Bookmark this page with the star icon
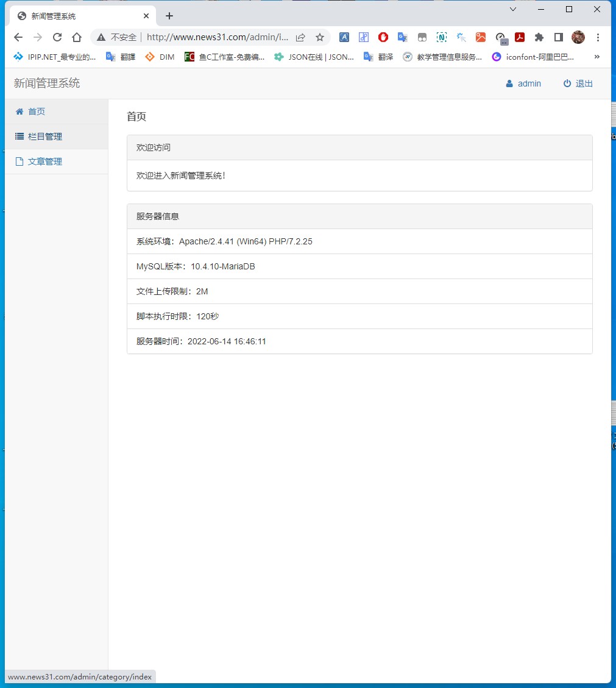Image resolution: width=616 pixels, height=688 pixels. click(x=320, y=37)
